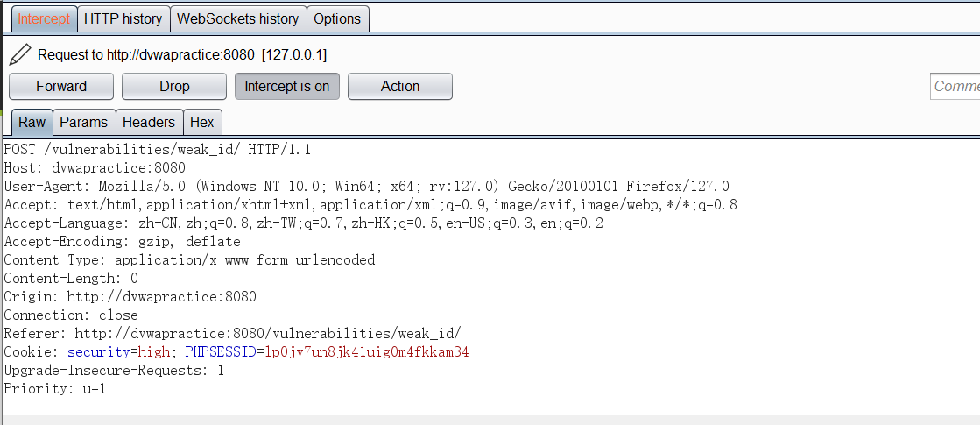Open the WebSockets history tab
Viewport: 980px width, 425px height.
pos(238,18)
